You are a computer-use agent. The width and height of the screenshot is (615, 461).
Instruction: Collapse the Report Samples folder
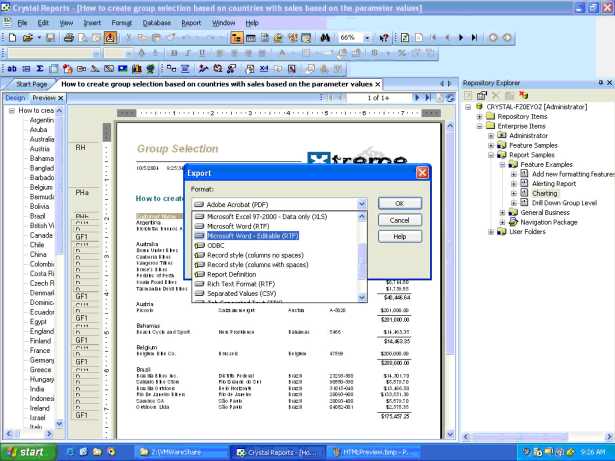pyautogui.click(x=491, y=155)
